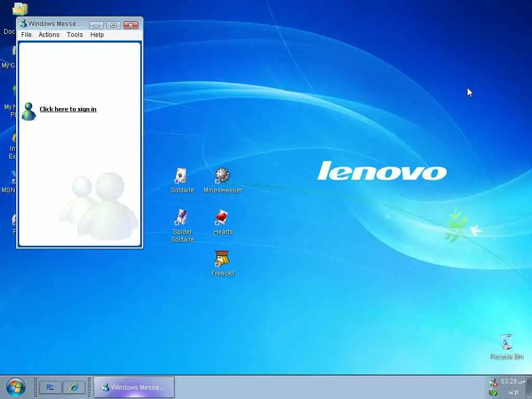Open the File menu in Windows Messenger
This screenshot has width=532, height=399.
point(26,35)
